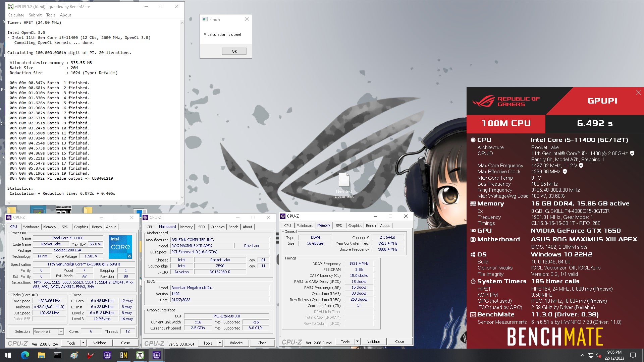Open the About menu in GPUPI
The width and height of the screenshot is (644, 362).
65,15
